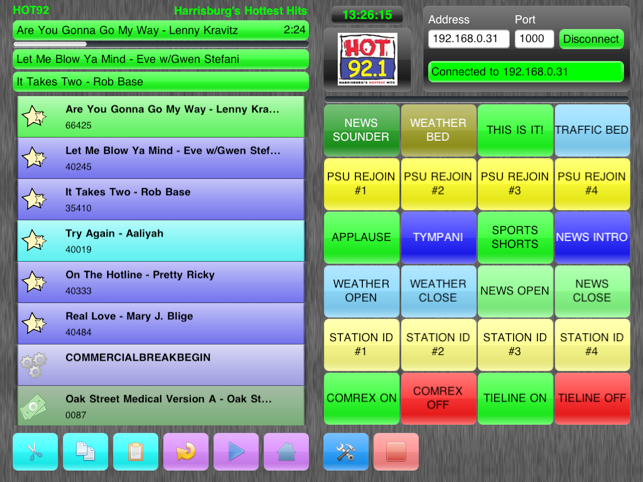Play the NEWS OPEN button
This screenshot has height=482, width=643.
point(515,291)
